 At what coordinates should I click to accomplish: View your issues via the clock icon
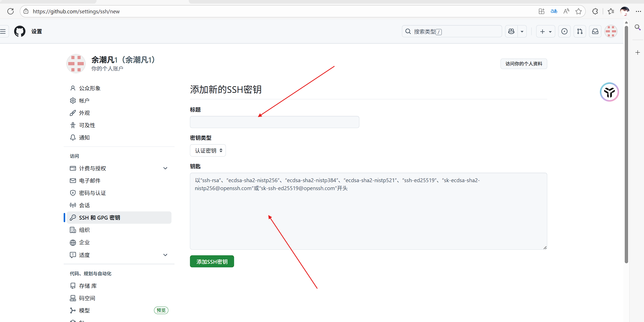click(x=564, y=31)
